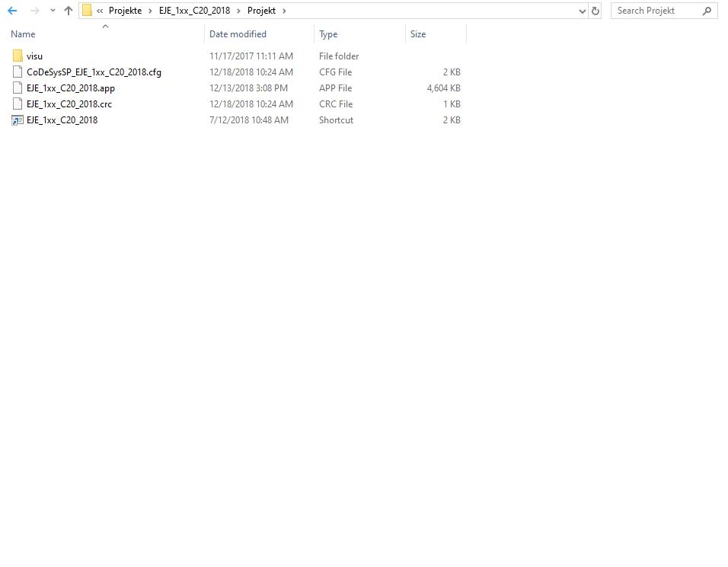Select EJE_1xx_C20_2018.crc file name
The height and width of the screenshot is (567, 728).
tap(69, 104)
